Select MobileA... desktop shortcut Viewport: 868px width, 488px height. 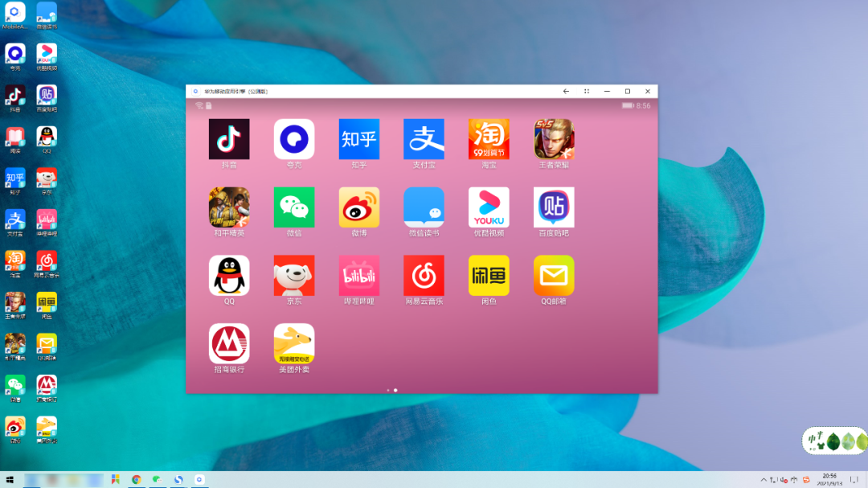coord(15,15)
